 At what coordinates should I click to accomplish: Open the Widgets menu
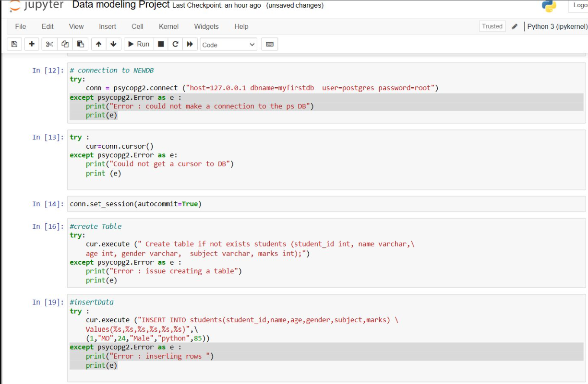206,26
